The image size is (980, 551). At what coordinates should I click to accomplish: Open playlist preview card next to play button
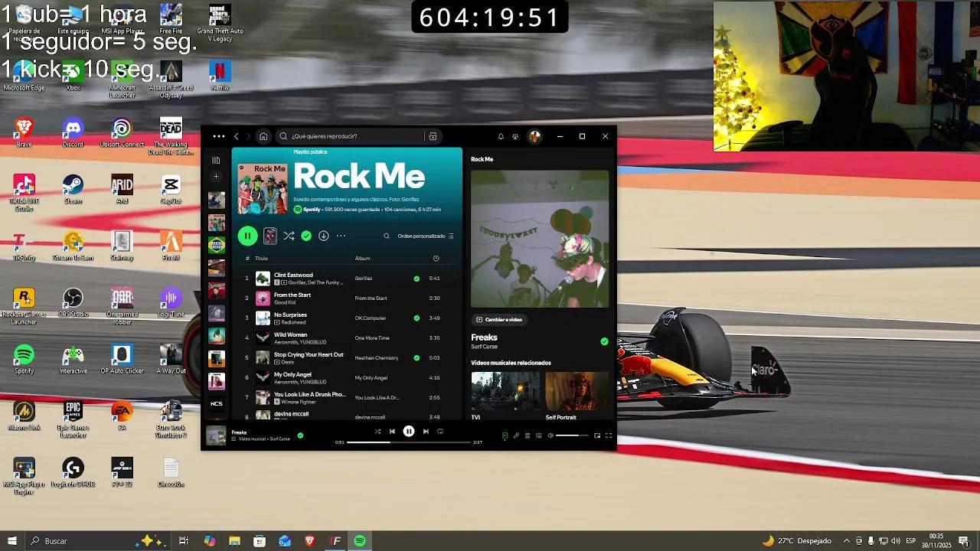click(270, 236)
